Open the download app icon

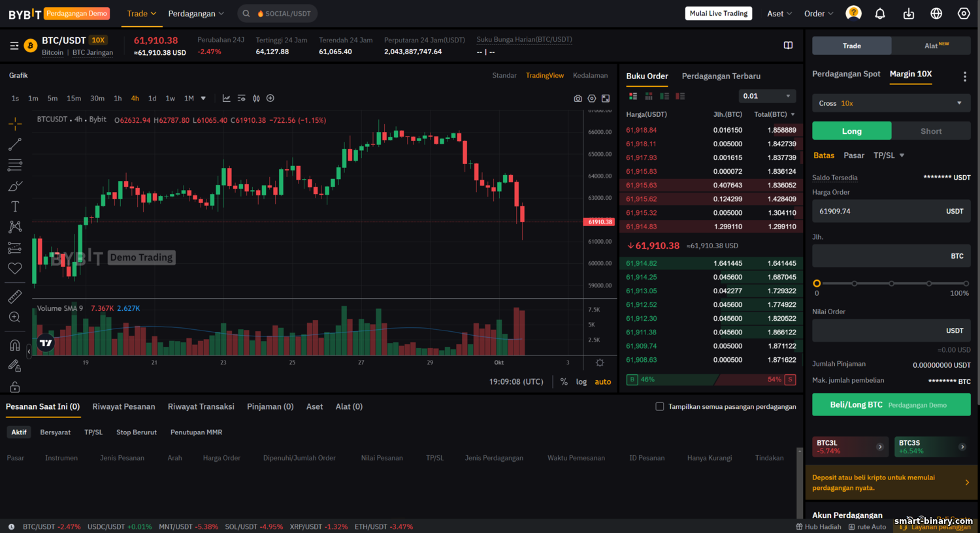(x=909, y=14)
